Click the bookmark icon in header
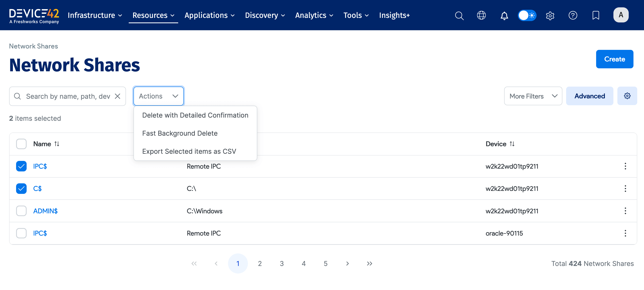This screenshot has height=290, width=644. click(x=596, y=15)
